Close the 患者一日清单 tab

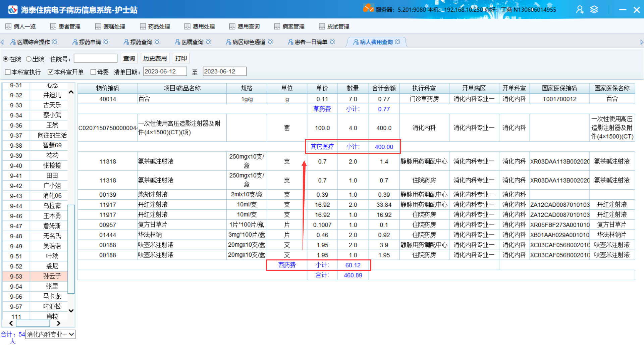pos(332,42)
